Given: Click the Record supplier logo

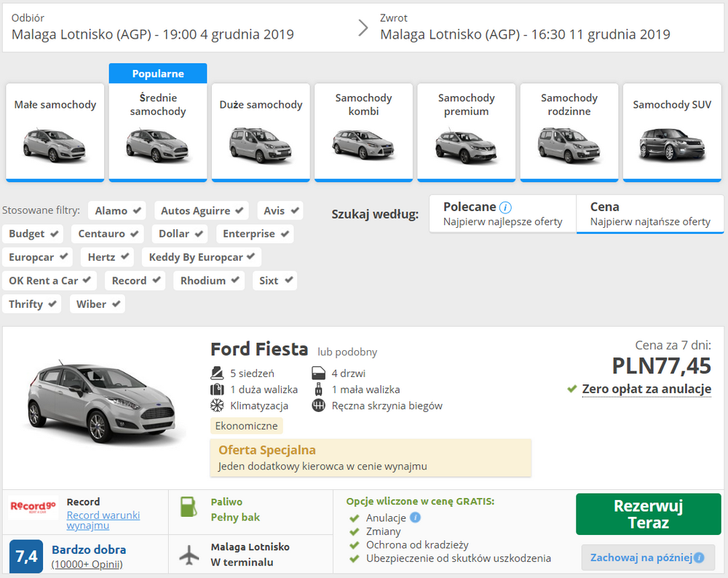Looking at the screenshot, I should click(33, 506).
